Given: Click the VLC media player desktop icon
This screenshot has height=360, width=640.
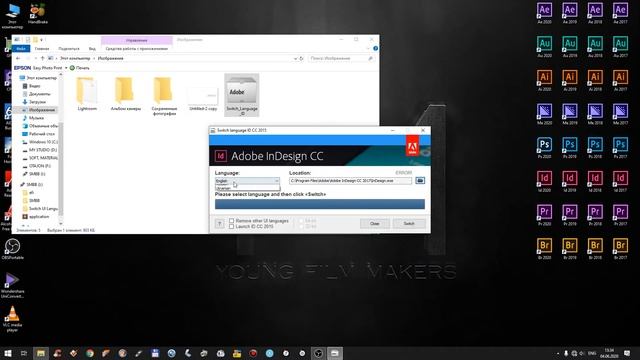Looking at the screenshot, I should [x=13, y=319].
